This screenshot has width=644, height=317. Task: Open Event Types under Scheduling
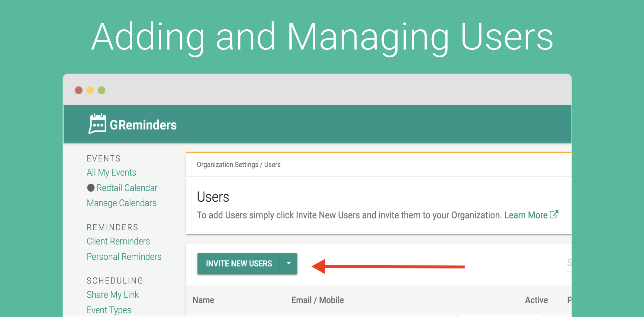click(x=109, y=310)
